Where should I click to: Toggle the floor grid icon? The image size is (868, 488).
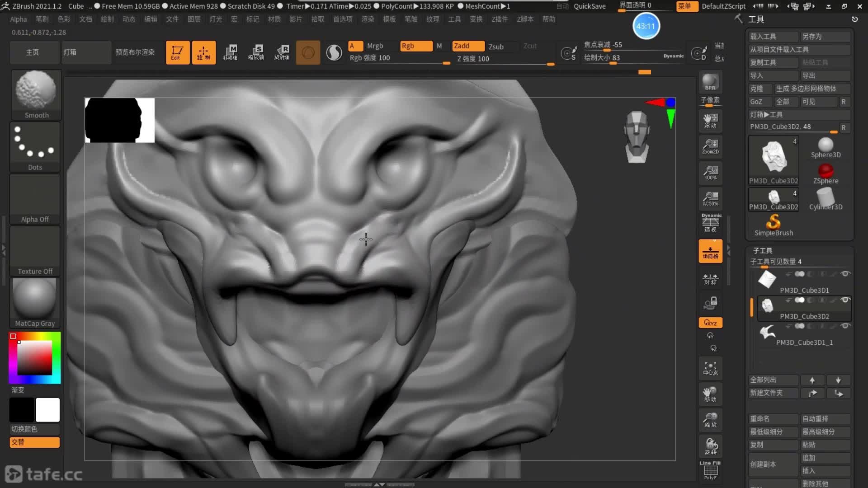coord(710,251)
